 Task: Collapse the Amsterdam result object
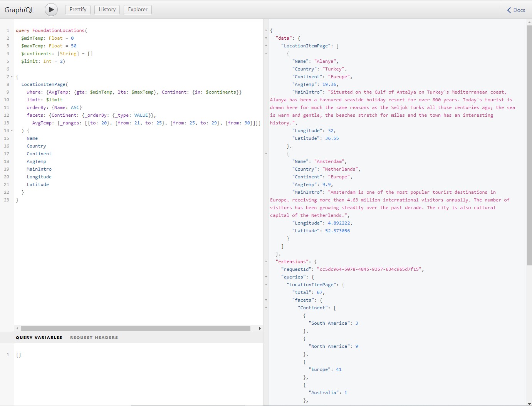click(x=266, y=154)
